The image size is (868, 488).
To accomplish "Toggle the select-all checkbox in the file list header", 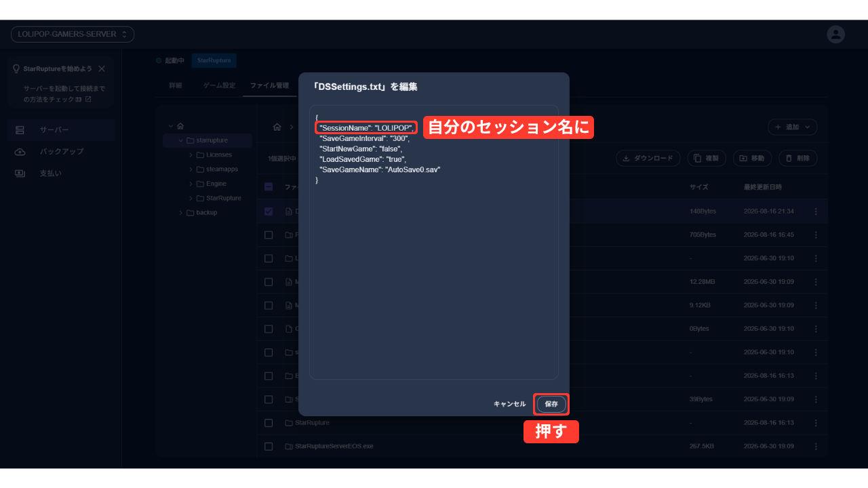I will point(269,187).
